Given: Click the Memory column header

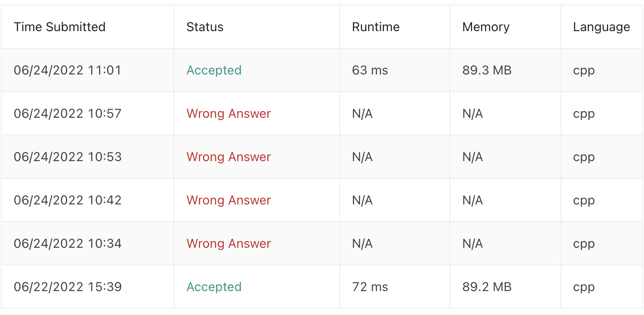Looking at the screenshot, I should click(x=486, y=27).
